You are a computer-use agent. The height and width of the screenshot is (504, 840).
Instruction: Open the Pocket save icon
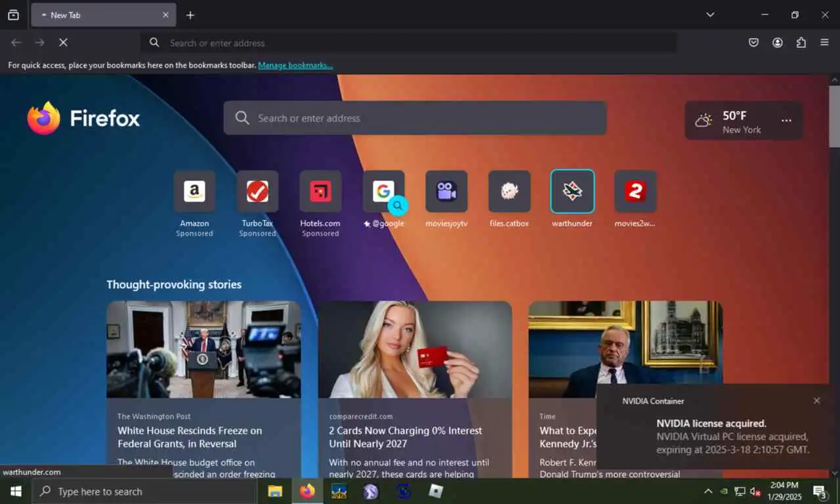pyautogui.click(x=754, y=43)
